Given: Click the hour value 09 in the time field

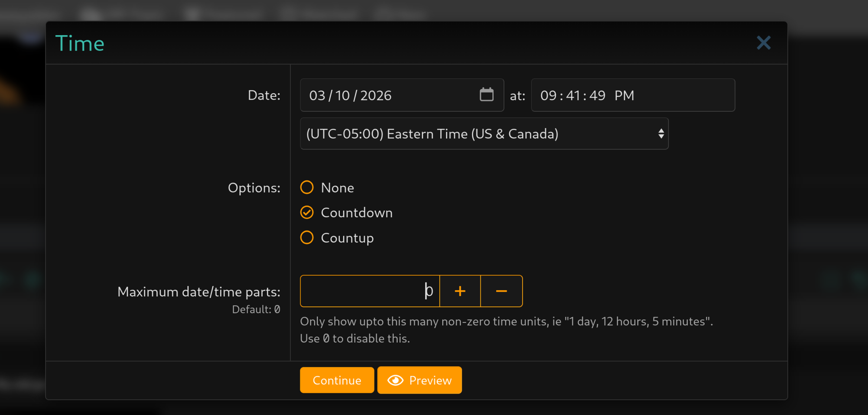Looking at the screenshot, I should (548, 95).
